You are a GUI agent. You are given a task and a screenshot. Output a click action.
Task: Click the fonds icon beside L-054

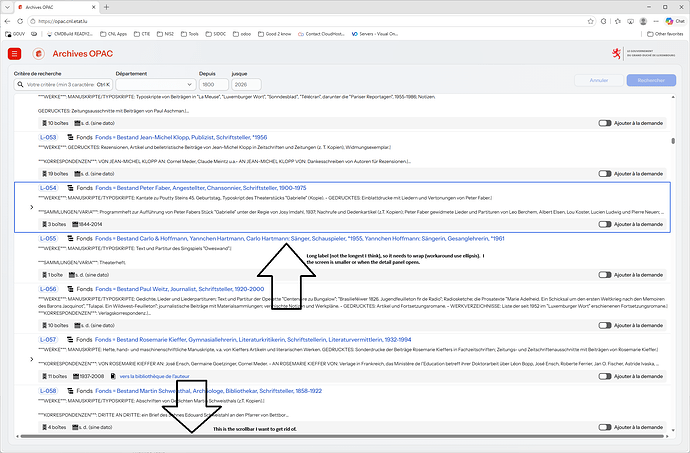pos(70,188)
